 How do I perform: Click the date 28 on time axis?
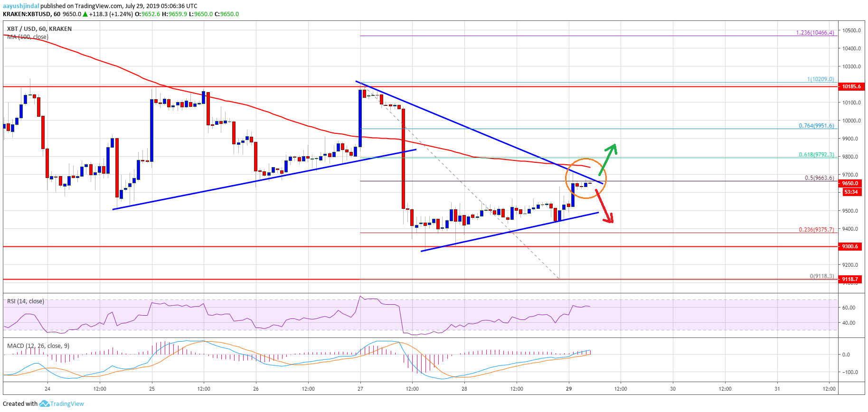(464, 389)
